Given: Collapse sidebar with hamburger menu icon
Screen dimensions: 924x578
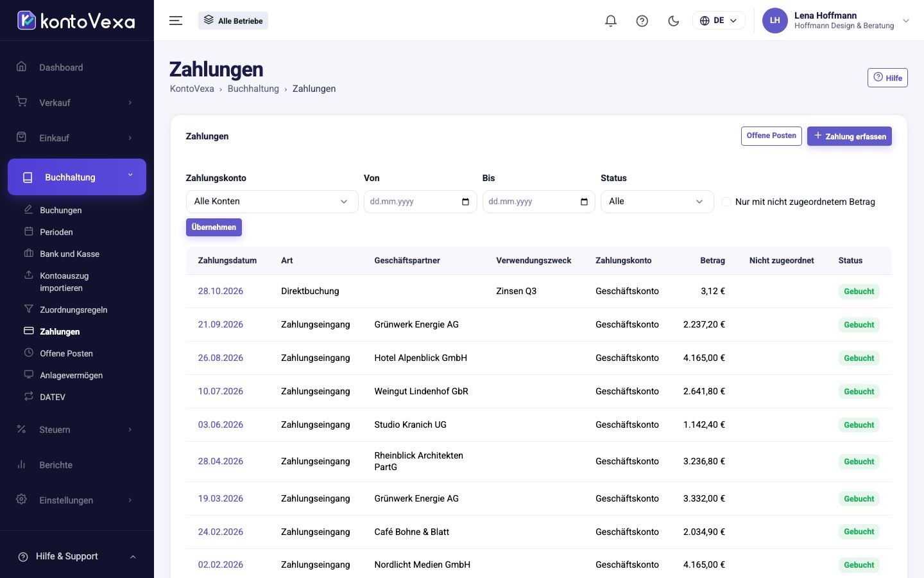Looking at the screenshot, I should (176, 21).
